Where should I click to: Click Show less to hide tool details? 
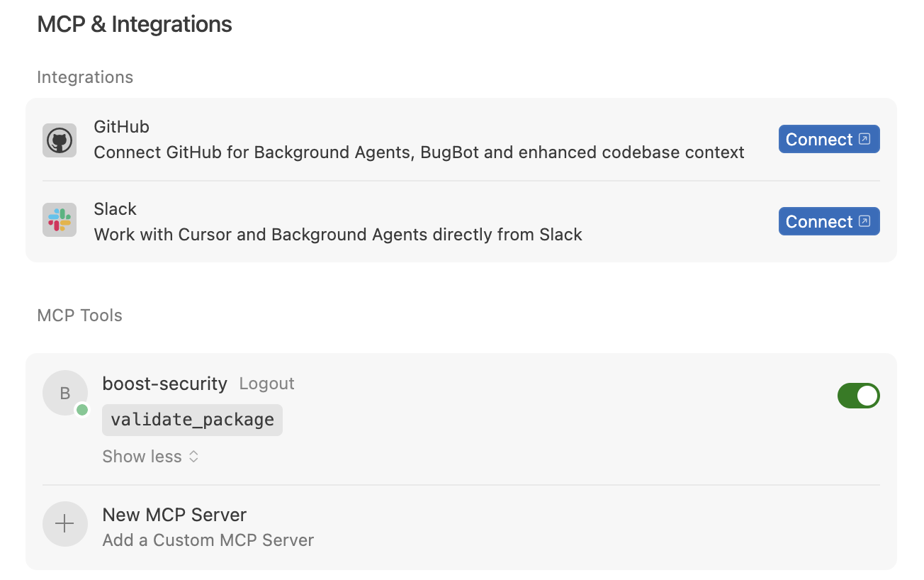point(142,457)
